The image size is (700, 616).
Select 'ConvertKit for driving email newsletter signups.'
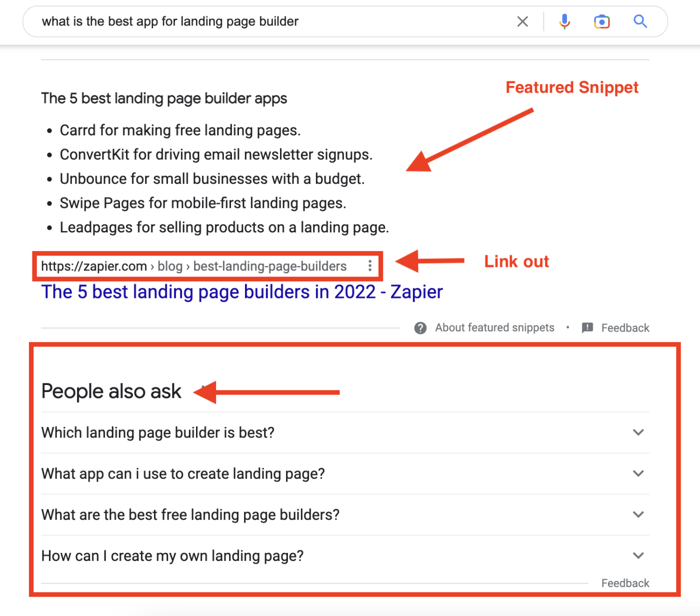click(216, 154)
